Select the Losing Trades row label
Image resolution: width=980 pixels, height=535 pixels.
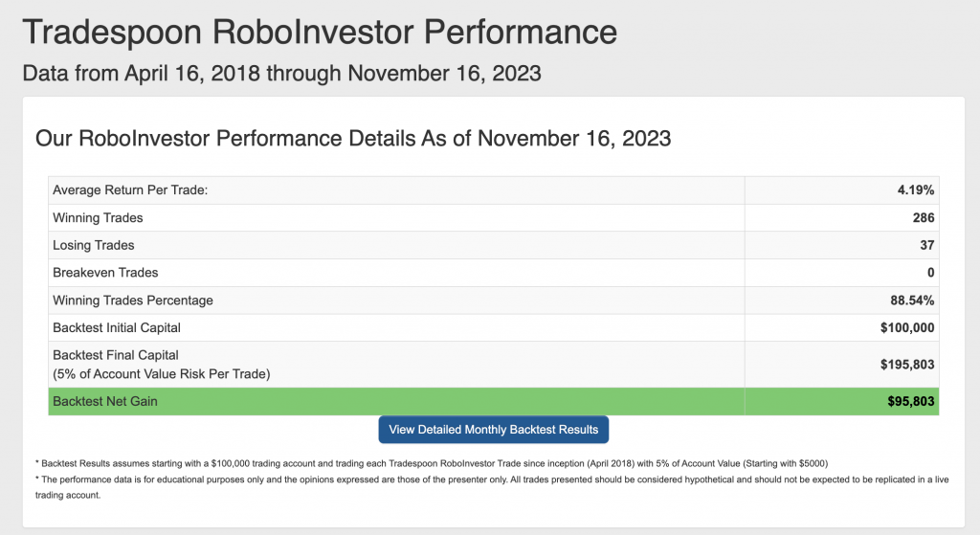93,245
